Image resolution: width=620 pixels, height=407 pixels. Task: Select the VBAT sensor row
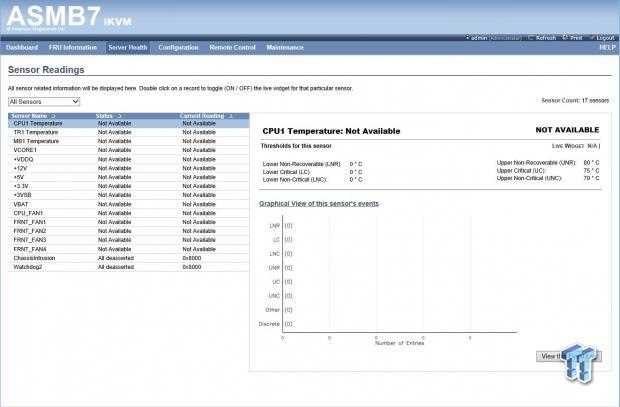click(x=129, y=204)
